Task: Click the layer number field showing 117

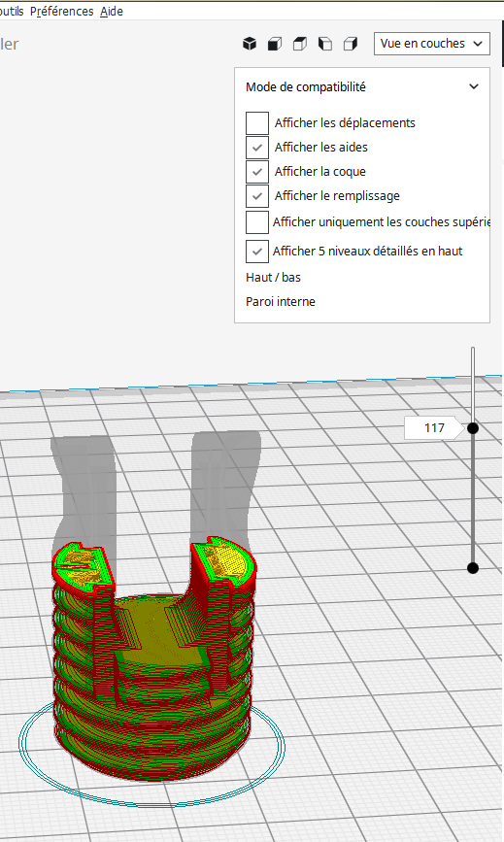Action: (x=434, y=428)
